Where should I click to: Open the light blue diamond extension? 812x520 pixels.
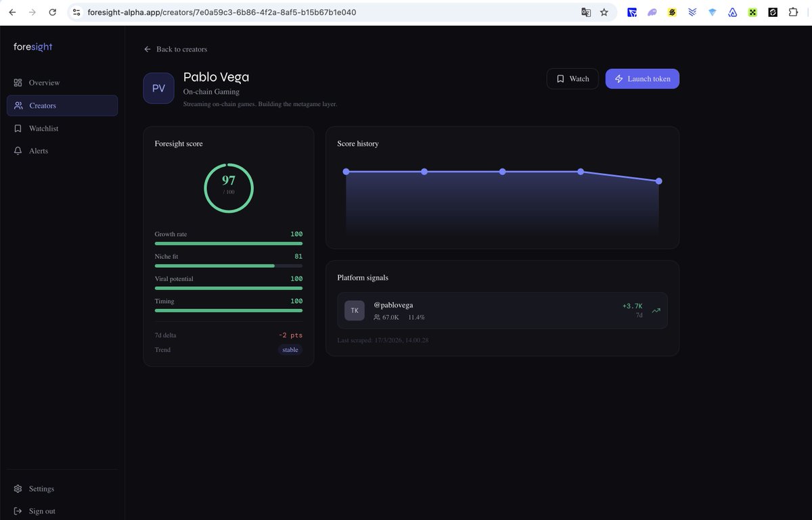pyautogui.click(x=713, y=12)
